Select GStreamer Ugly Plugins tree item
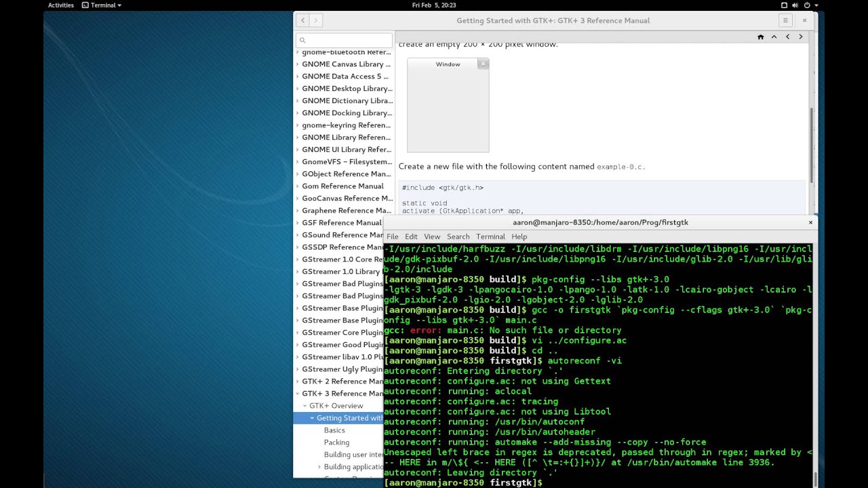868x488 pixels. tap(342, 369)
